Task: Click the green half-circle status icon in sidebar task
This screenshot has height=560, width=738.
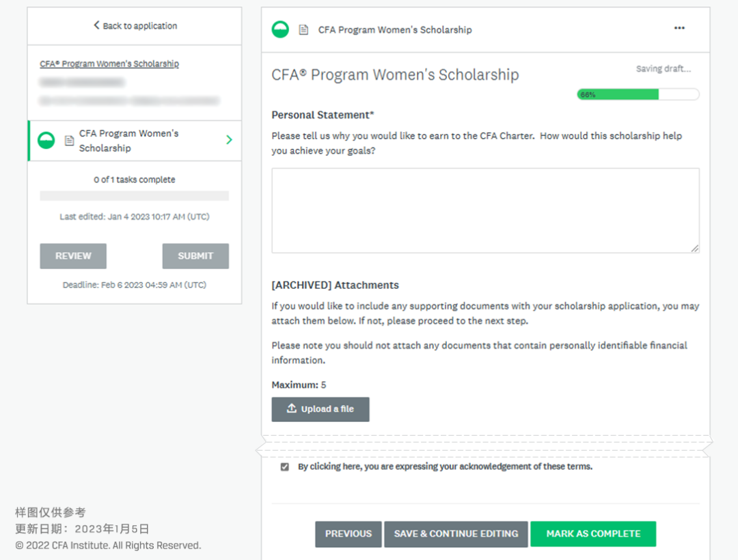Action: [x=46, y=140]
